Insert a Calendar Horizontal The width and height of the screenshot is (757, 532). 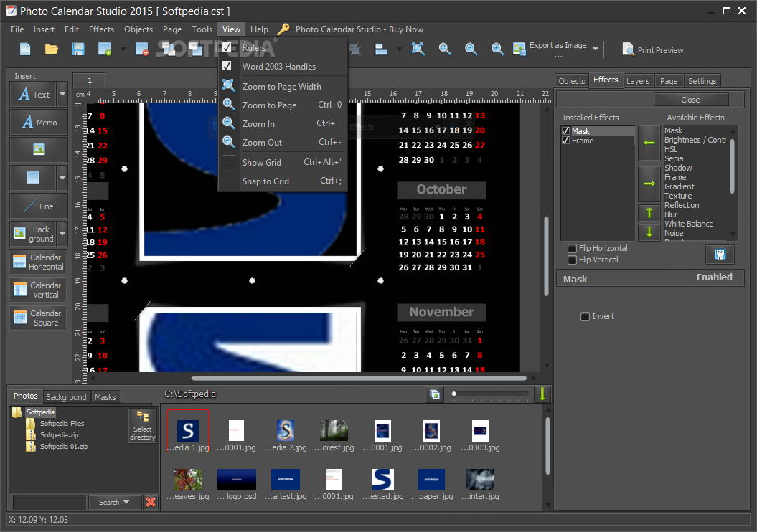point(39,262)
